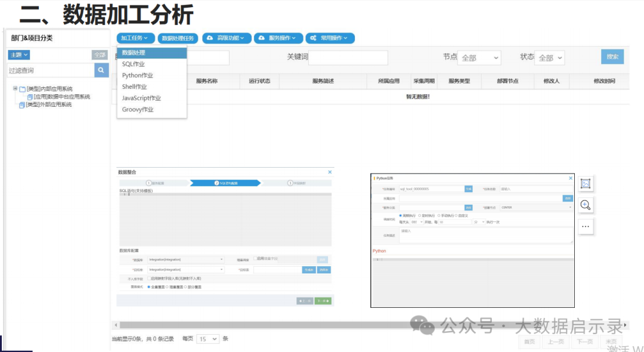Click the Python code editor area

pos(472,283)
